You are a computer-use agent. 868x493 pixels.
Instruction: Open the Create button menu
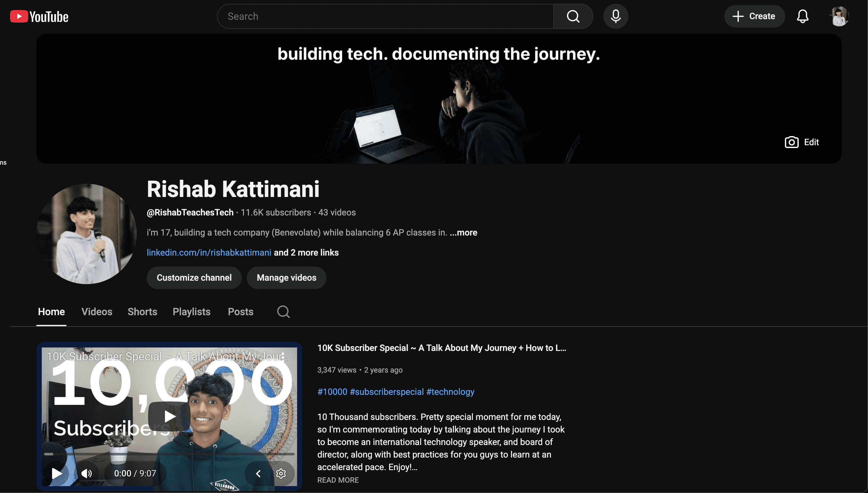pos(754,16)
